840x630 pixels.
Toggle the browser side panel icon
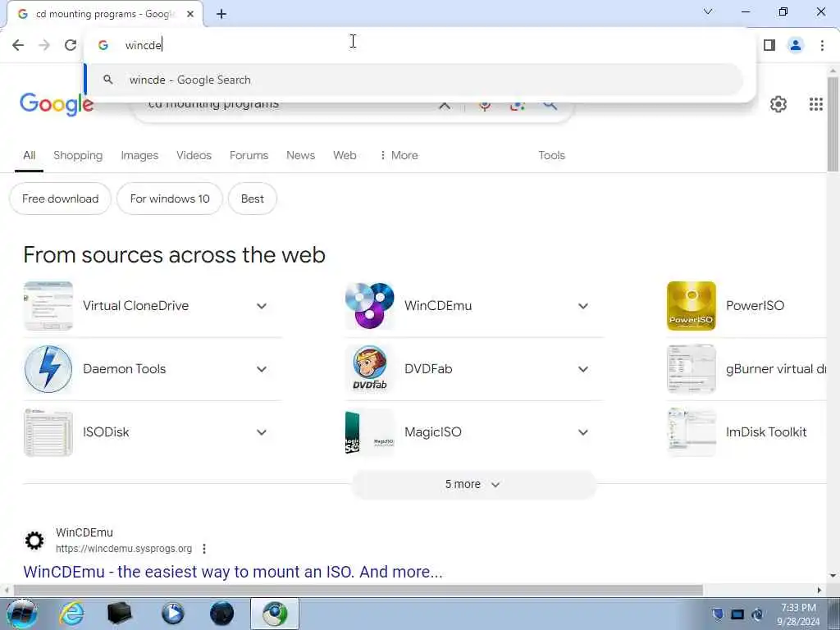coord(769,45)
